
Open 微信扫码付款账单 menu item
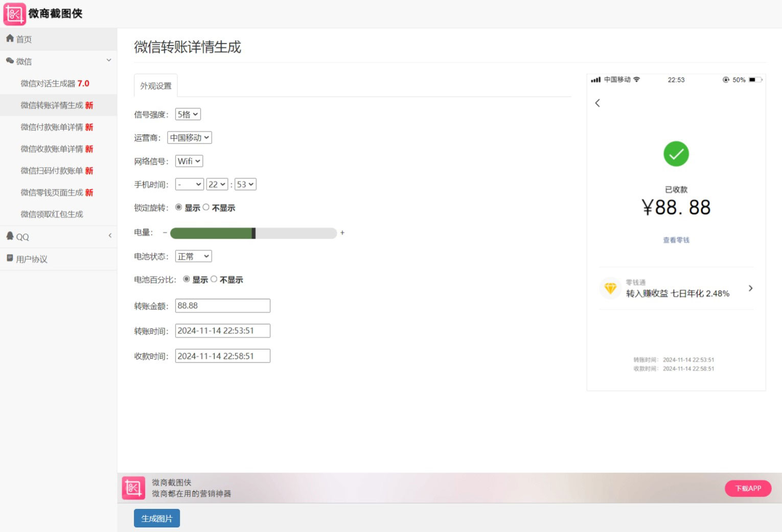58,171
